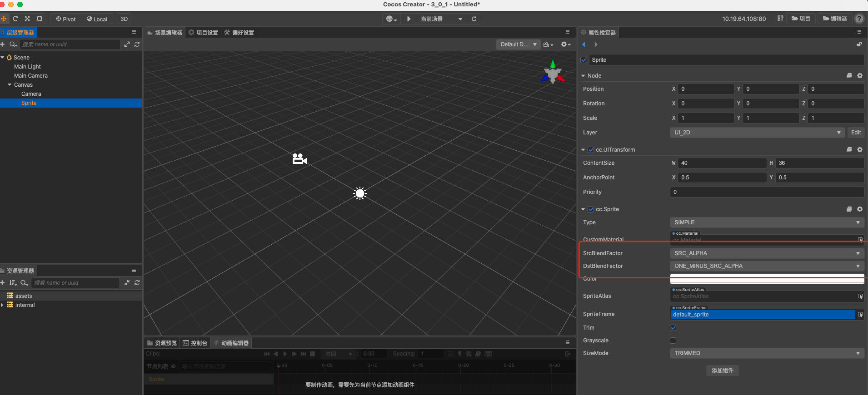Click the expand-all icon in hierarchy panel

coord(127,44)
